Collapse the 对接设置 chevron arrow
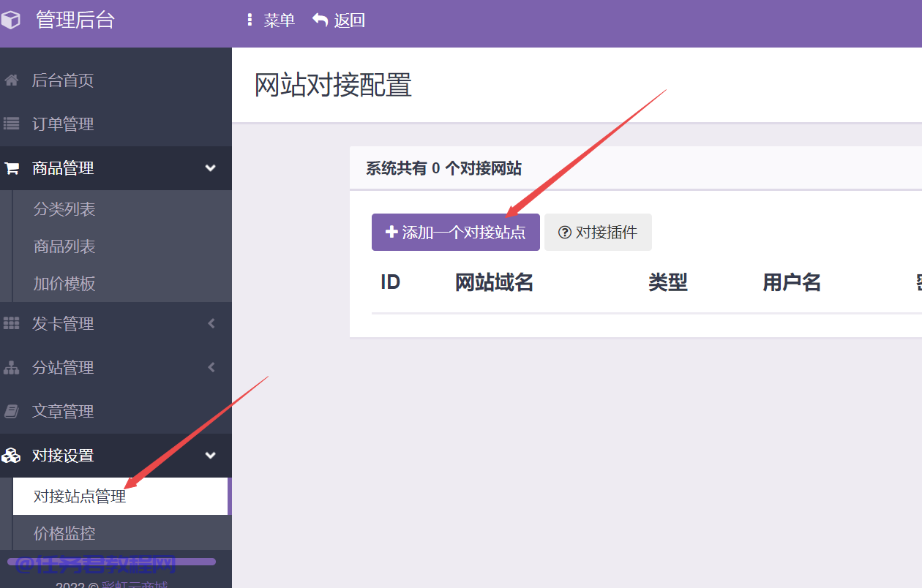 tap(211, 456)
